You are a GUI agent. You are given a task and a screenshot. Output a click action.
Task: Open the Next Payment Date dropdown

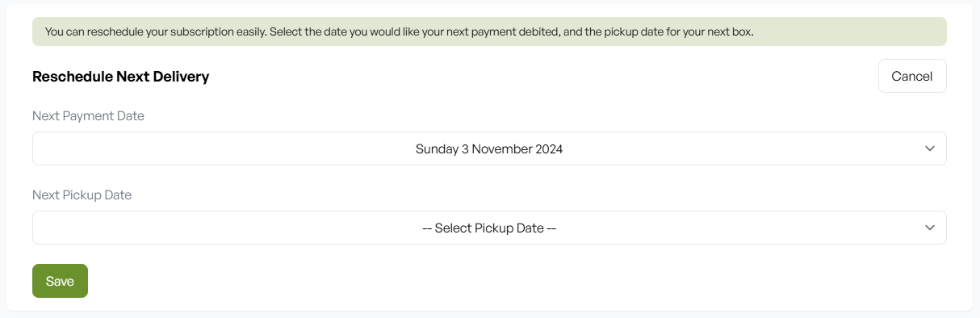pyautogui.click(x=489, y=149)
